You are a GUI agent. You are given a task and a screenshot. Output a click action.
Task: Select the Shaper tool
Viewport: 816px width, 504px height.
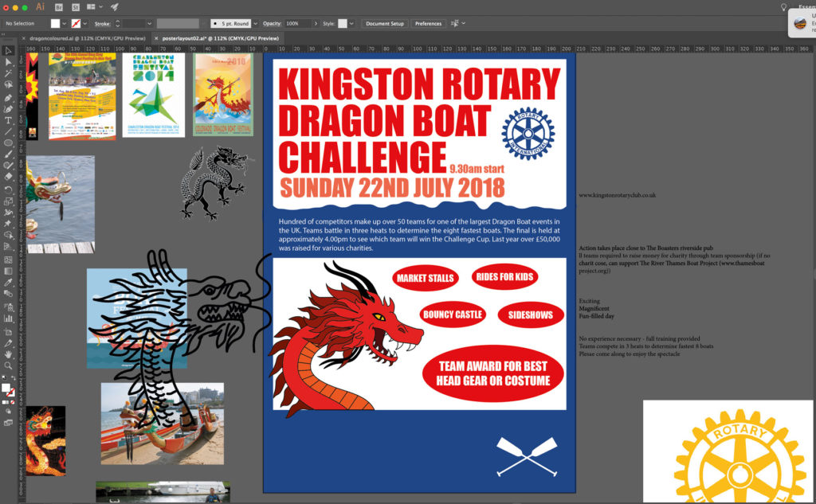tap(8, 166)
